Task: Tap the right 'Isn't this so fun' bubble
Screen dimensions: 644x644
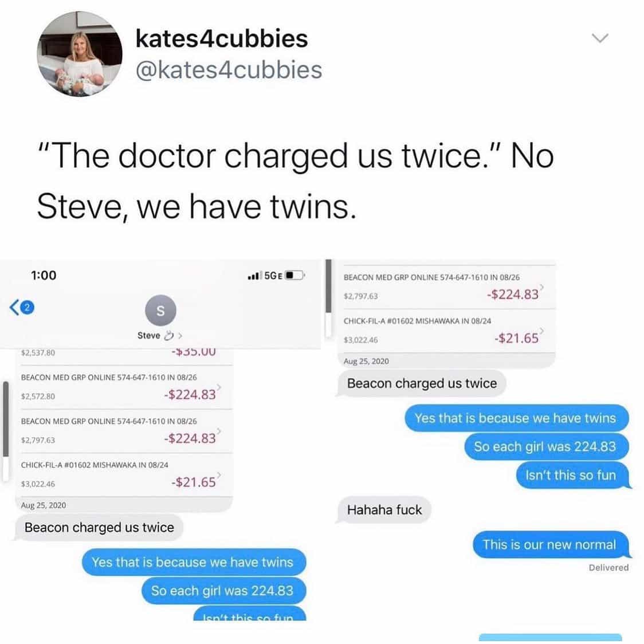Action: tap(572, 475)
